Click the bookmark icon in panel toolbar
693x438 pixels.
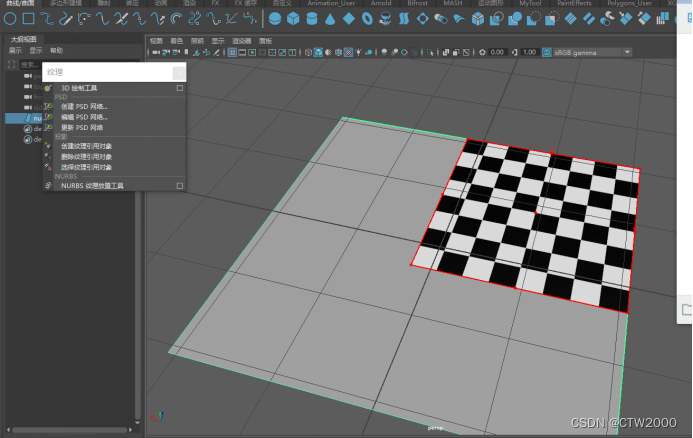coord(186,52)
